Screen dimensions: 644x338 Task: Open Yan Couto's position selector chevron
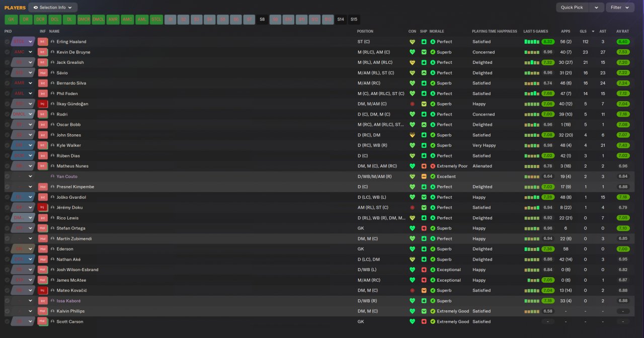pos(30,177)
